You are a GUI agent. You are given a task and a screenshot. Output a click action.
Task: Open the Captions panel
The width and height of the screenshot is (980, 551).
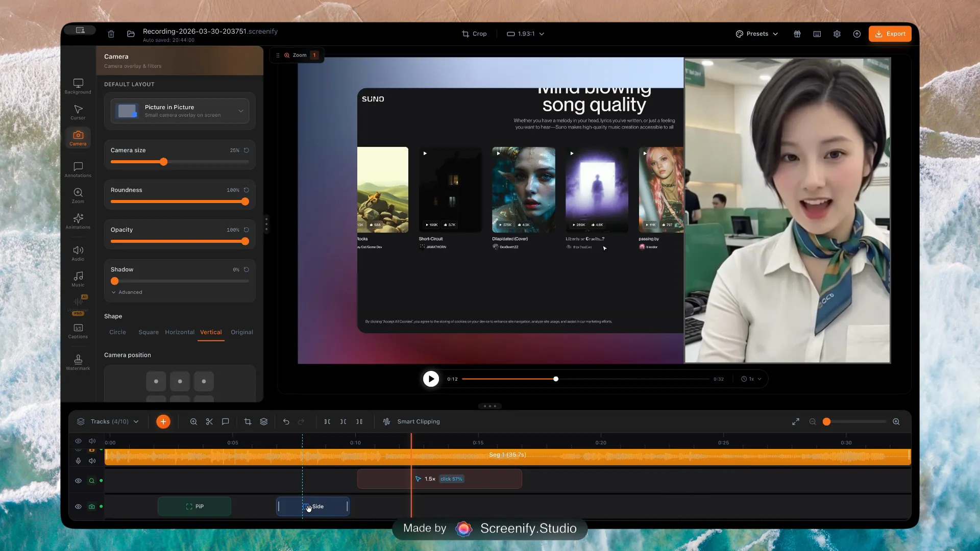pos(78,331)
